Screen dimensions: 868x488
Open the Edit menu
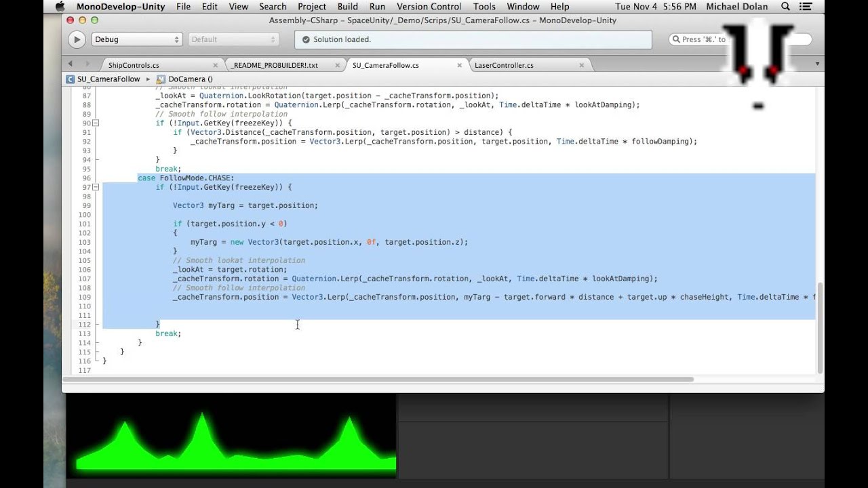(210, 6)
